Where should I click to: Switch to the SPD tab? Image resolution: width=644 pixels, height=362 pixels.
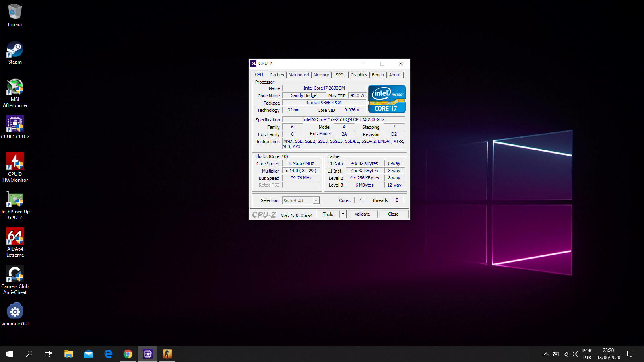coord(340,75)
